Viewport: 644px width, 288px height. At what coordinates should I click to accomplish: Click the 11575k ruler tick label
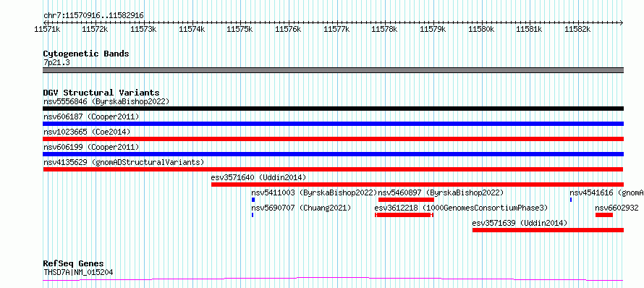coord(240,29)
